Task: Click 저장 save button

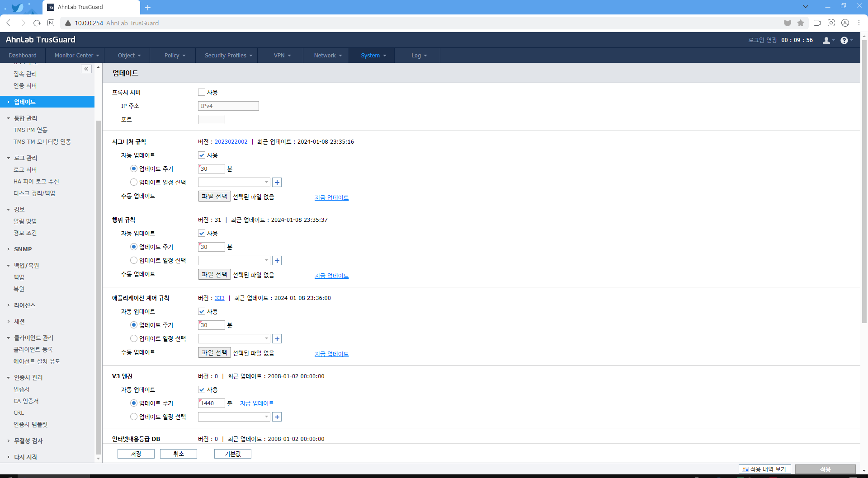Action: pyautogui.click(x=136, y=454)
